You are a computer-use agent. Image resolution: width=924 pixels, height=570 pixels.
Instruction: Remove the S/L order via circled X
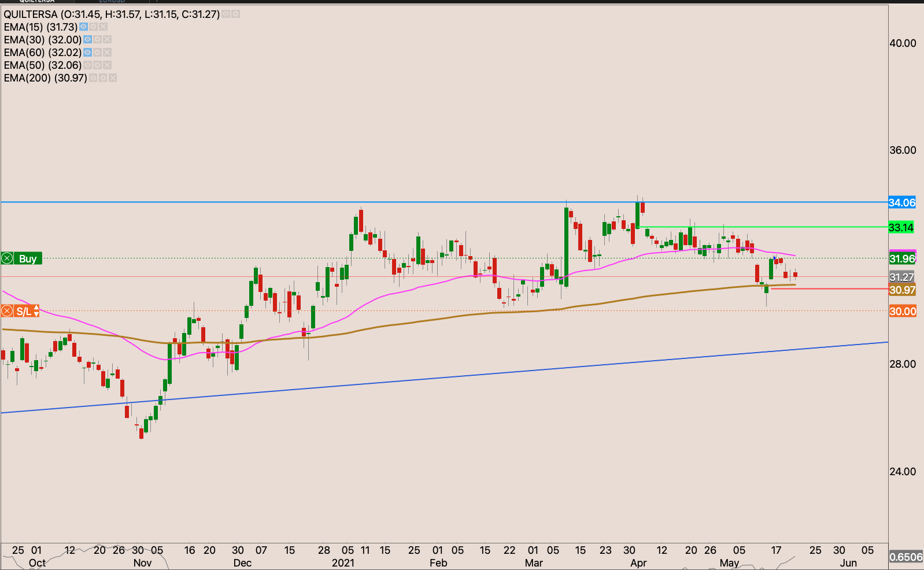coord(8,312)
